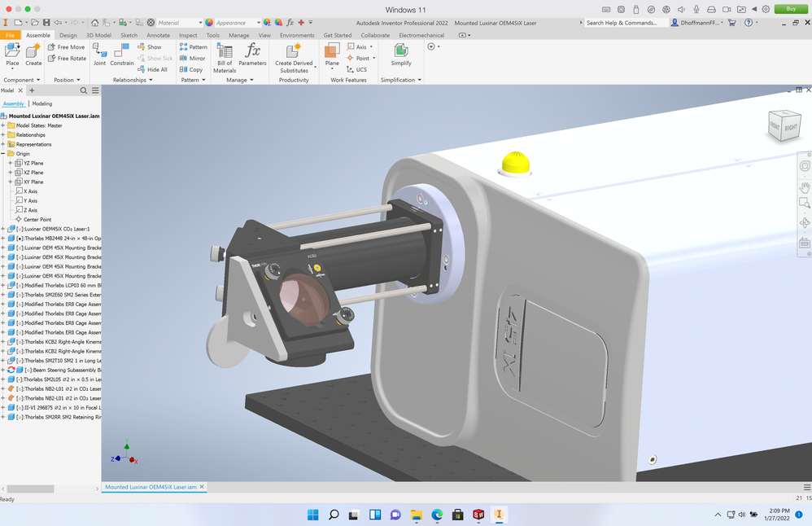Click the ViewCube in the viewport
812x526 pixels.
tap(784, 125)
